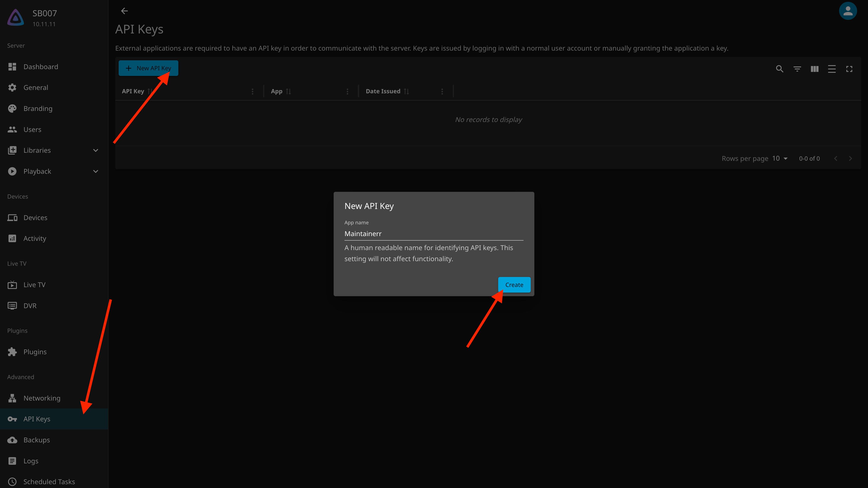
Task: Click the 'New API Key' dialog title
Action: (x=369, y=206)
